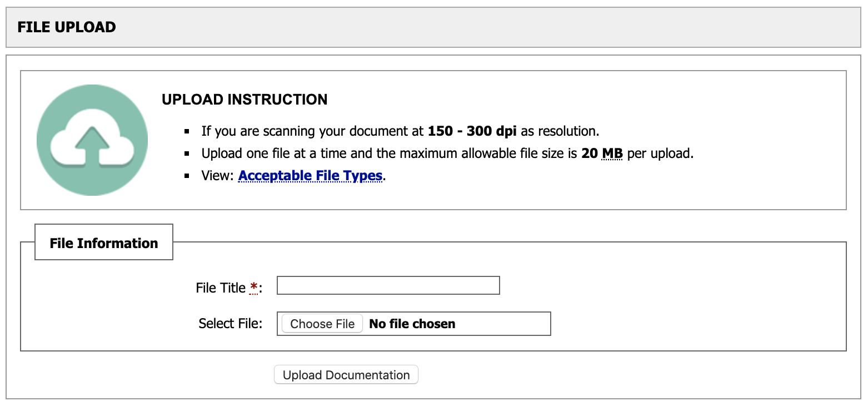The image size is (868, 406).
Task: Click the square bullet beside the View instruction
Action: click(x=187, y=174)
